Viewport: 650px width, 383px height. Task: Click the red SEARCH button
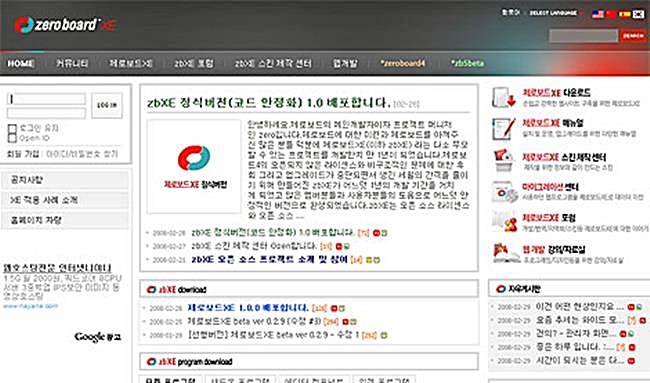tap(633, 36)
